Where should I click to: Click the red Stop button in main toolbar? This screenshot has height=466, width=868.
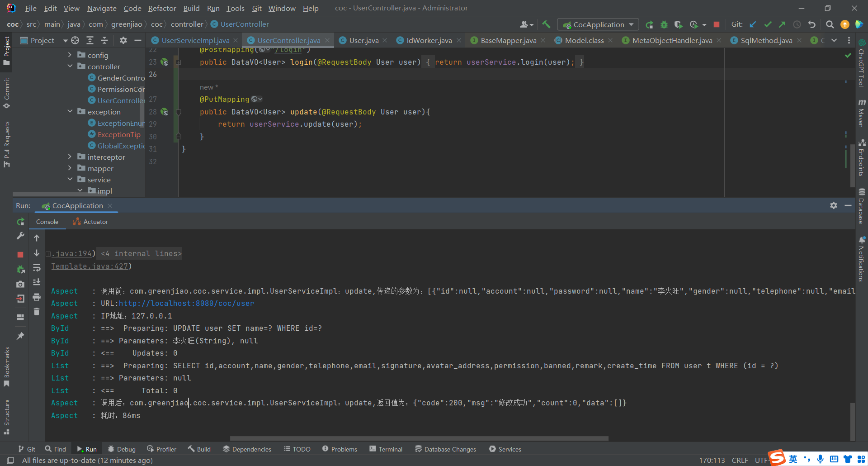click(x=717, y=24)
